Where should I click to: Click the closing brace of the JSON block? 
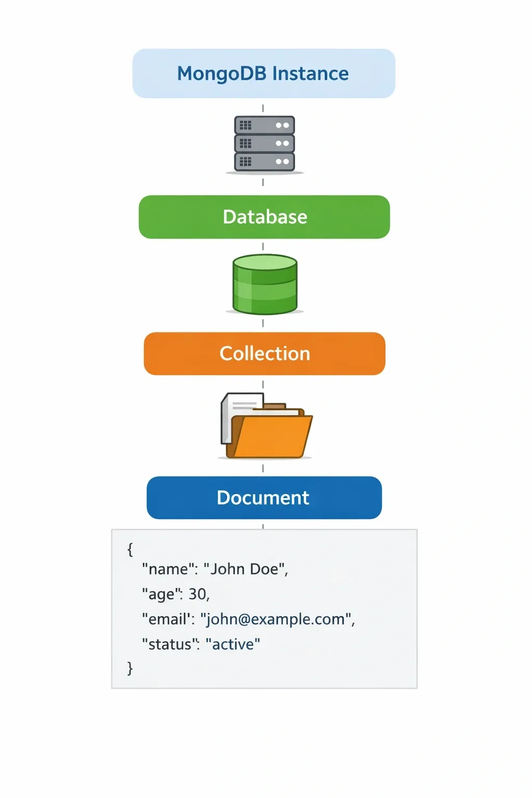click(129, 667)
